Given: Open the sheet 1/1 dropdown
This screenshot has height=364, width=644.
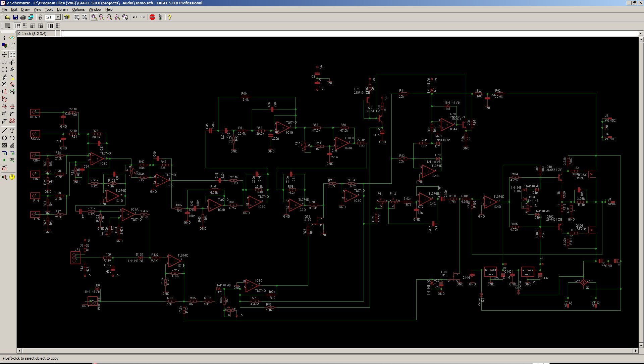Looking at the screenshot, I should click(58, 17).
